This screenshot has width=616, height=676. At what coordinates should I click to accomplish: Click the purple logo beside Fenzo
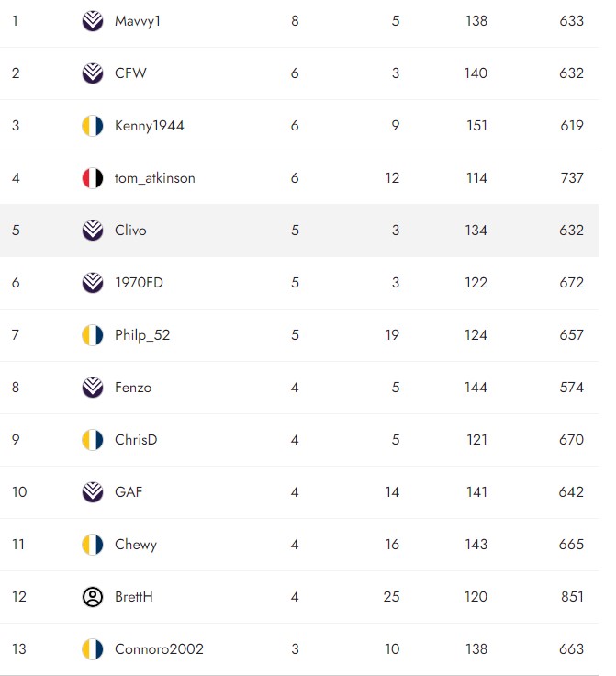[92, 387]
